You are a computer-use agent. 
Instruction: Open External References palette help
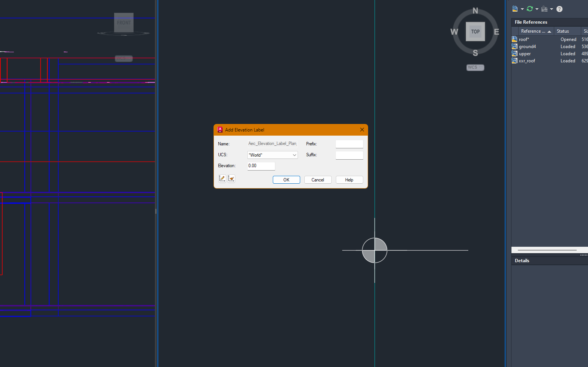coord(559,9)
